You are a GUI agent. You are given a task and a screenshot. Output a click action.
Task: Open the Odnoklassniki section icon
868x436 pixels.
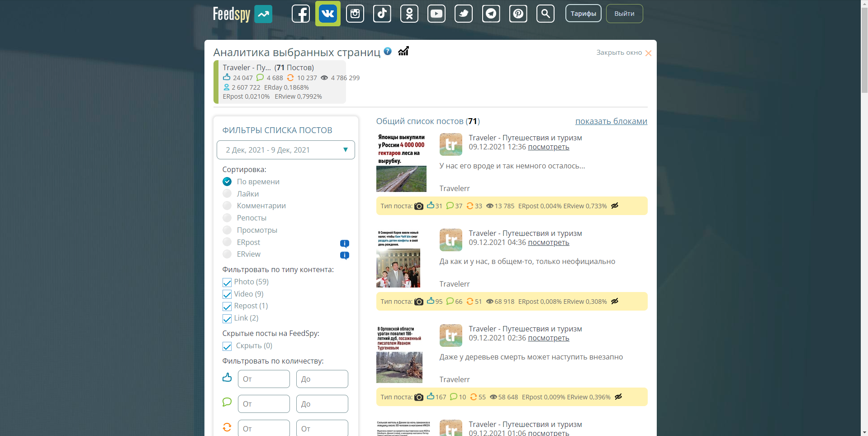point(409,14)
